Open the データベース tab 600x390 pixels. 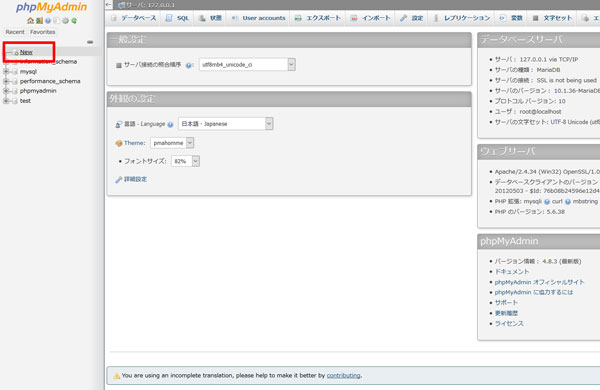click(134, 18)
